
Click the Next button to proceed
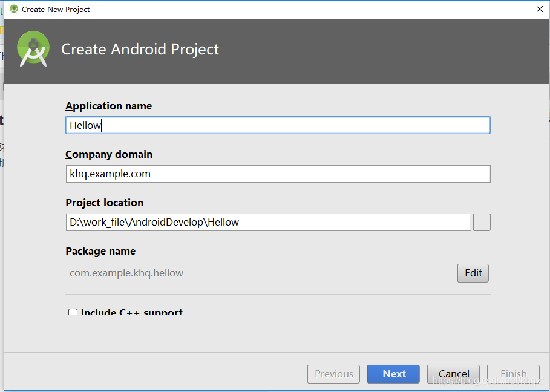[393, 374]
